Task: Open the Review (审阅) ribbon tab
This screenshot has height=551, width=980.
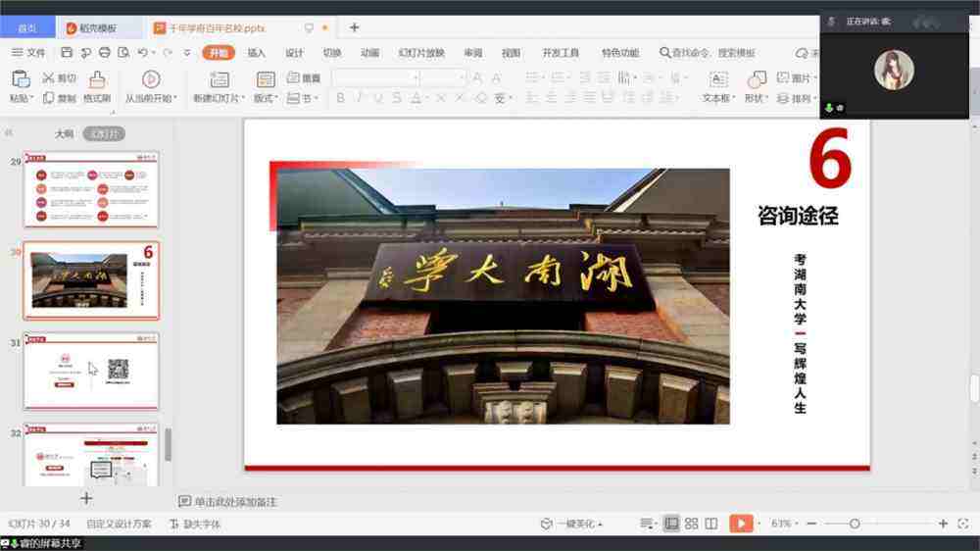Action: pos(473,53)
